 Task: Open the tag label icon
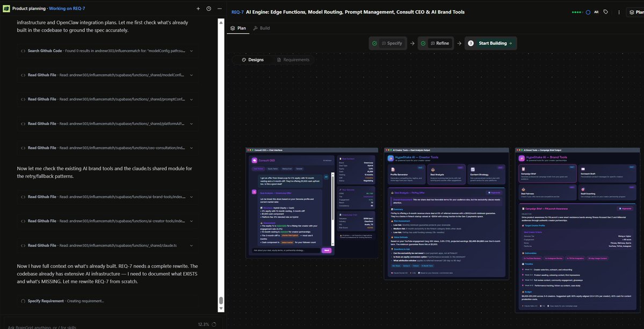[x=605, y=12]
